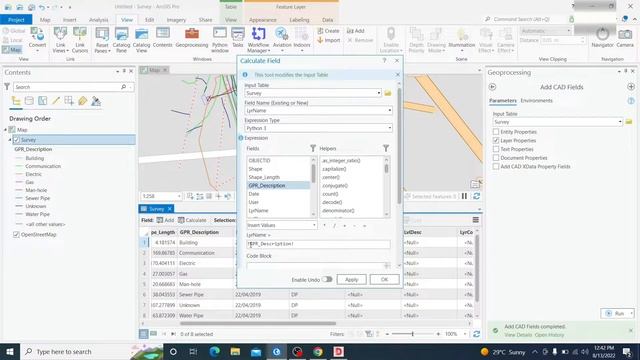Check Add CAD XData Property Fields
640x360 pixels.
[496, 167]
